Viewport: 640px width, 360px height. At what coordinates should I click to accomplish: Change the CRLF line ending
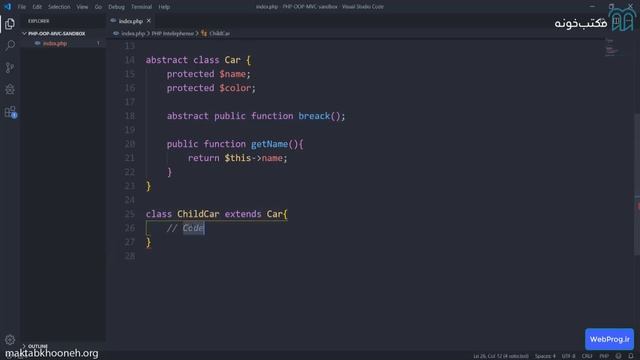(x=587, y=356)
